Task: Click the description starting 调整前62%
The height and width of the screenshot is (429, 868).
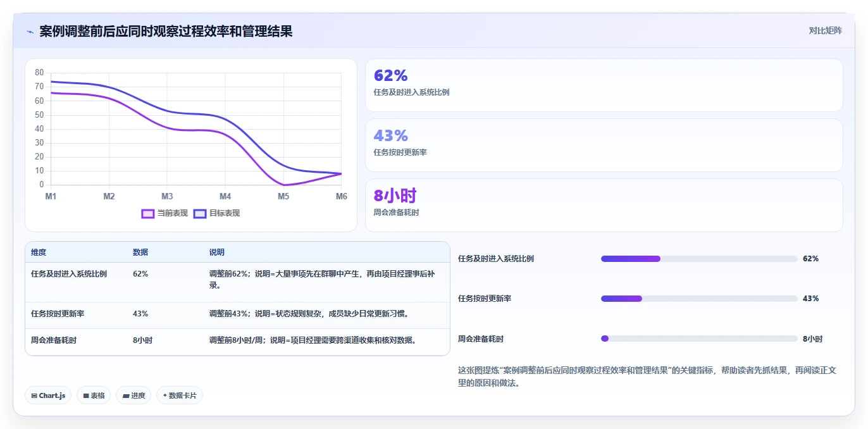Action: tap(323, 280)
